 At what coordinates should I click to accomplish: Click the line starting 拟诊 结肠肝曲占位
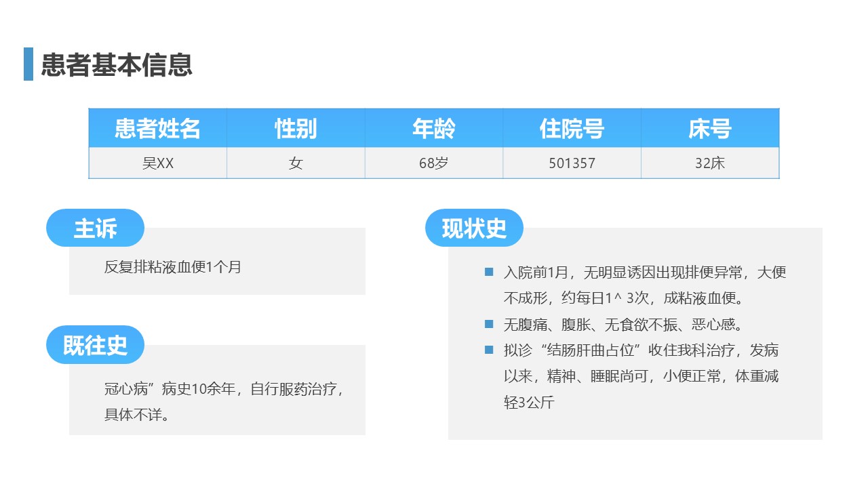point(641,350)
